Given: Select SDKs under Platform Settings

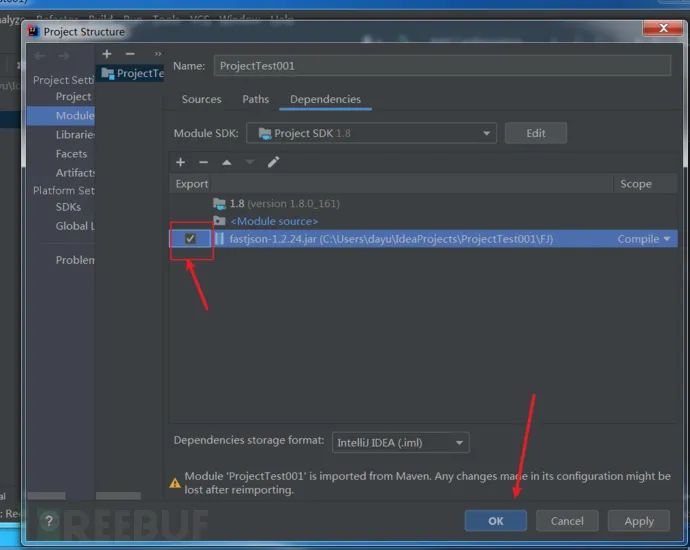Looking at the screenshot, I should tap(68, 207).
